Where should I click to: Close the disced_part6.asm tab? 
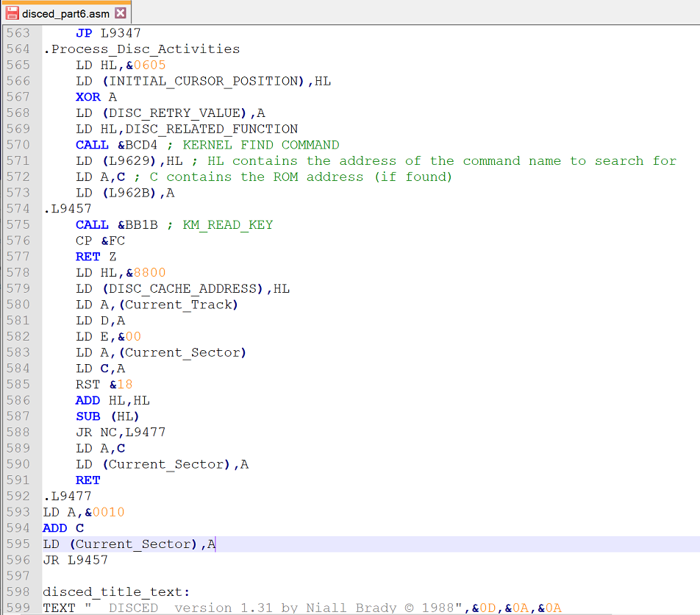[121, 13]
